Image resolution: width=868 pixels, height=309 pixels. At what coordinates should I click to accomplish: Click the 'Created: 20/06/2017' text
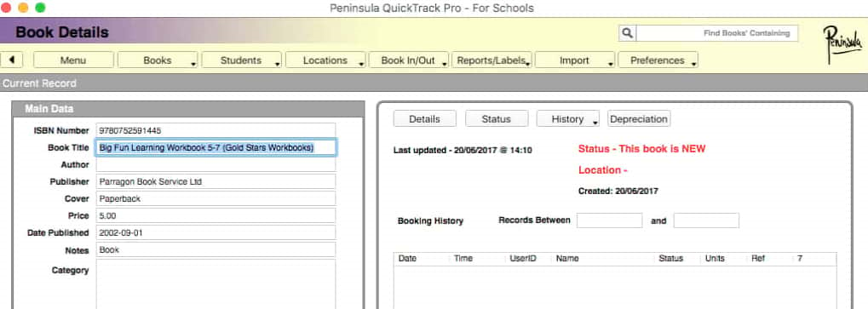(x=618, y=192)
